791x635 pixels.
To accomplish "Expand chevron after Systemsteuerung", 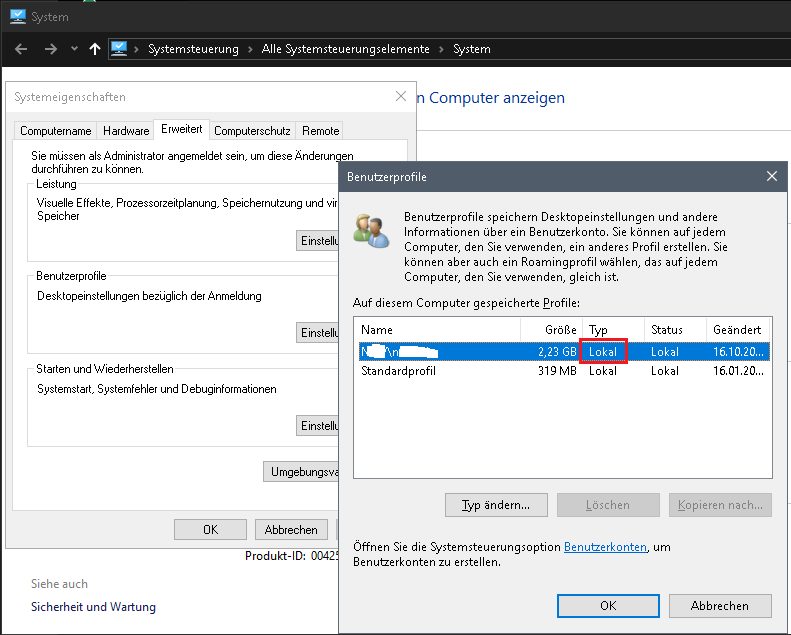I will tap(250, 49).
